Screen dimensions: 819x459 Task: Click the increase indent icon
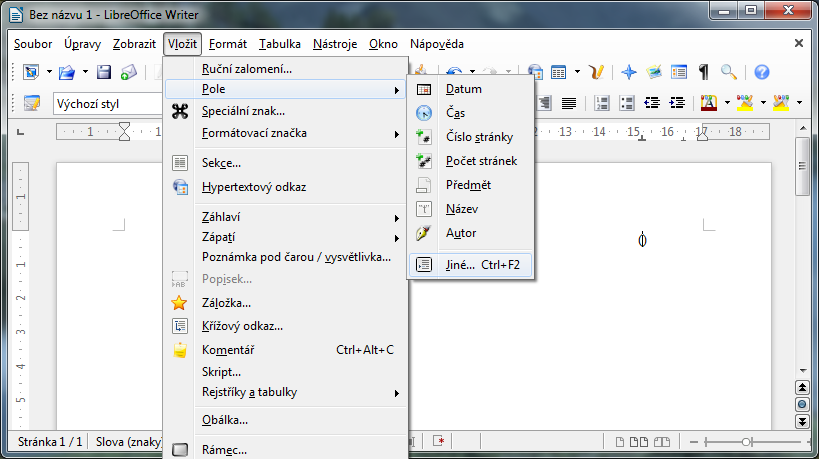pos(677,103)
